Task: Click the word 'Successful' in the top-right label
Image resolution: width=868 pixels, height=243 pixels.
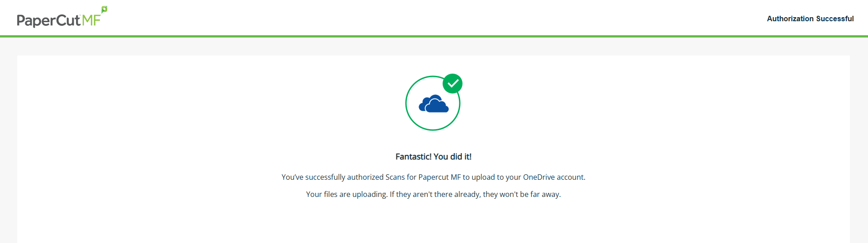Action: click(835, 19)
